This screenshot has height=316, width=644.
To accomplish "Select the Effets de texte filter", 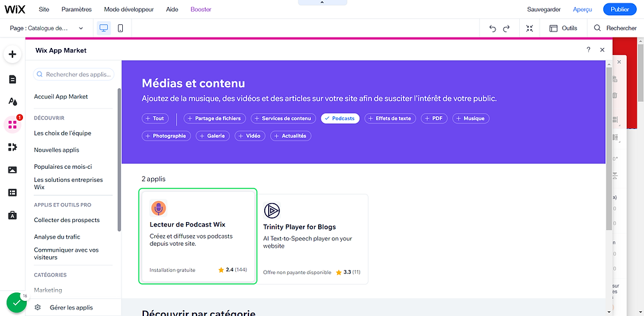I will pyautogui.click(x=390, y=118).
